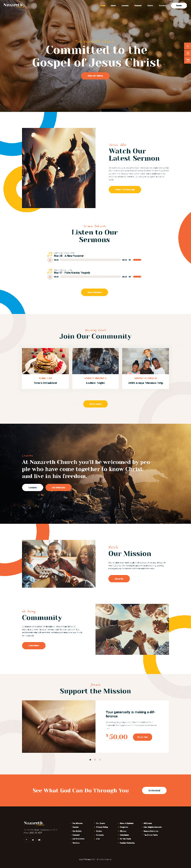Open the Events menu item

pyautogui.click(x=150, y=6)
